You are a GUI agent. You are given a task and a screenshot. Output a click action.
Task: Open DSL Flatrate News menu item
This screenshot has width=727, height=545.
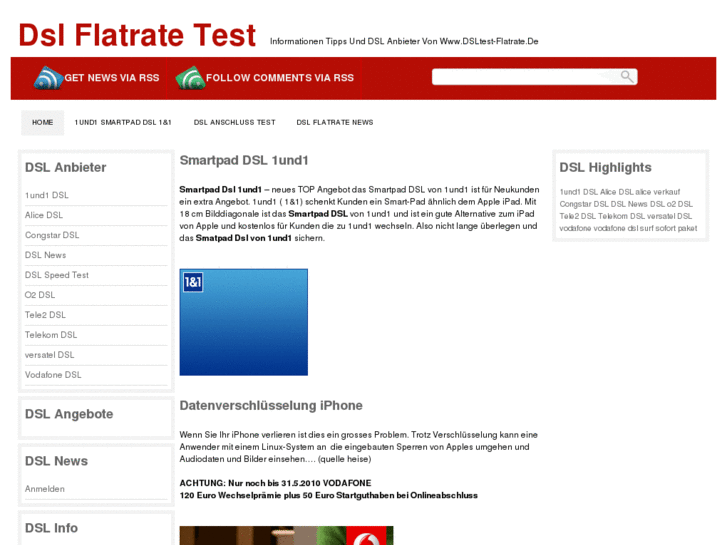click(335, 122)
